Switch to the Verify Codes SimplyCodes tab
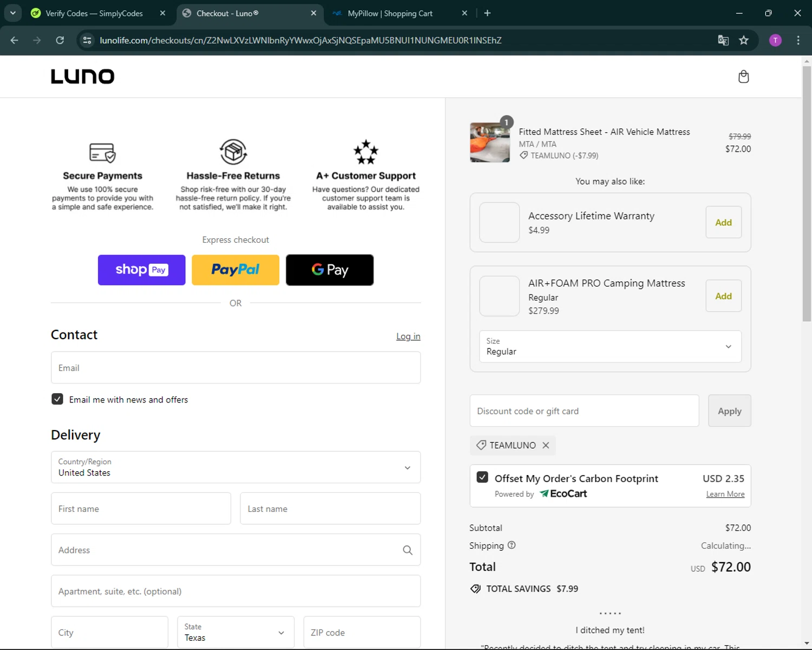The image size is (812, 650). [x=94, y=13]
